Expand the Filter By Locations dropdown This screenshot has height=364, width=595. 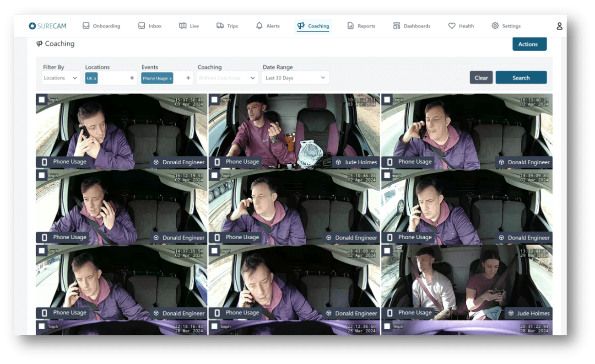click(x=61, y=78)
